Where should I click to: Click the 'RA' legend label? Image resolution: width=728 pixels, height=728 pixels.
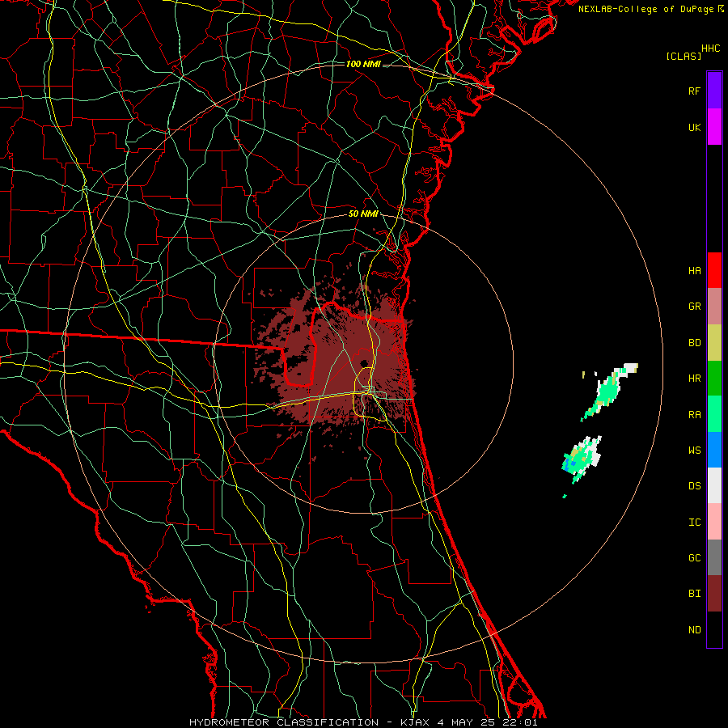[x=694, y=415]
